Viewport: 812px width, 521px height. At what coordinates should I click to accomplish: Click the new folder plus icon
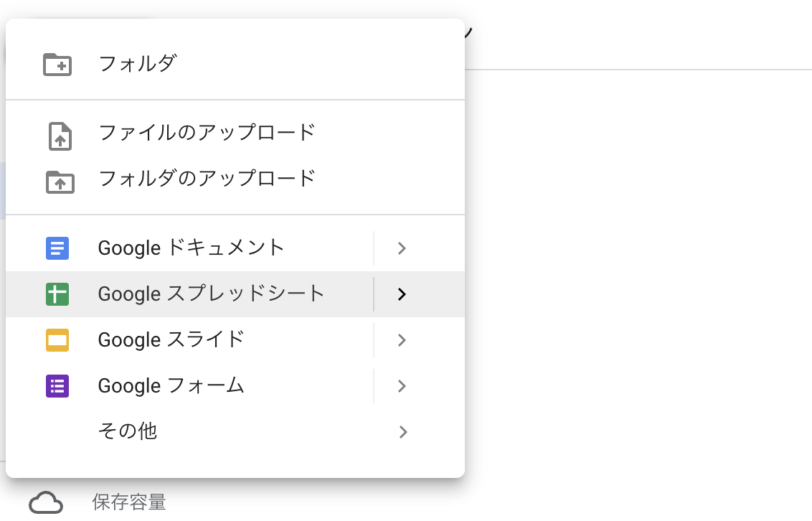pyautogui.click(x=57, y=64)
